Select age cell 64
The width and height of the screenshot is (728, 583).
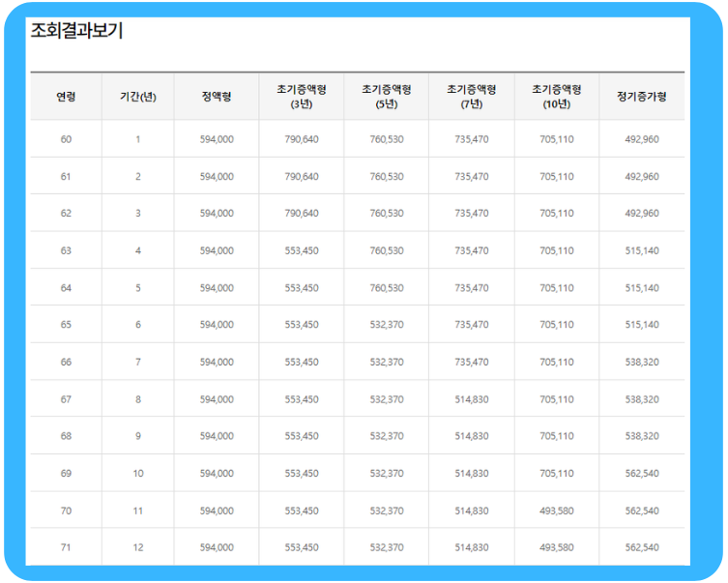tap(66, 288)
